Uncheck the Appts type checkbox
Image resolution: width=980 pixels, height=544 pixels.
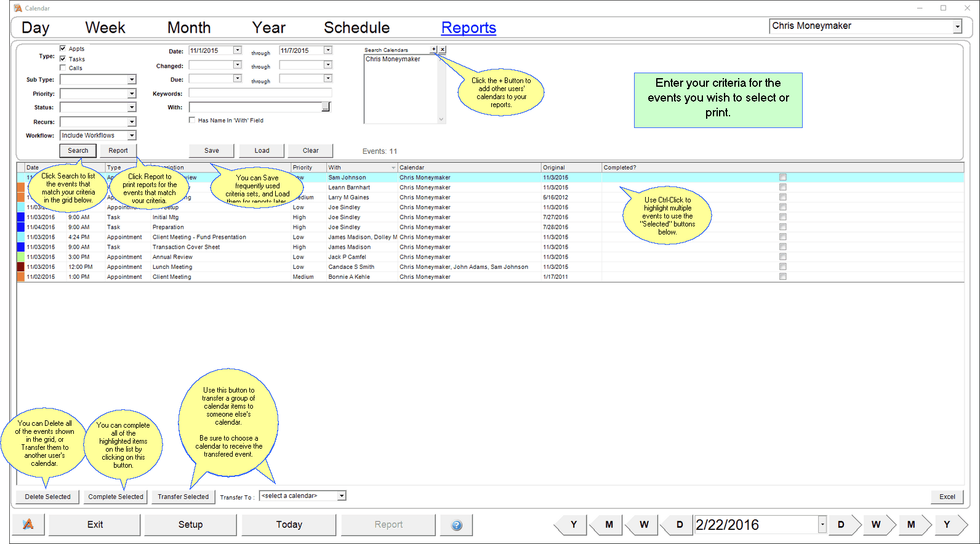coord(63,49)
